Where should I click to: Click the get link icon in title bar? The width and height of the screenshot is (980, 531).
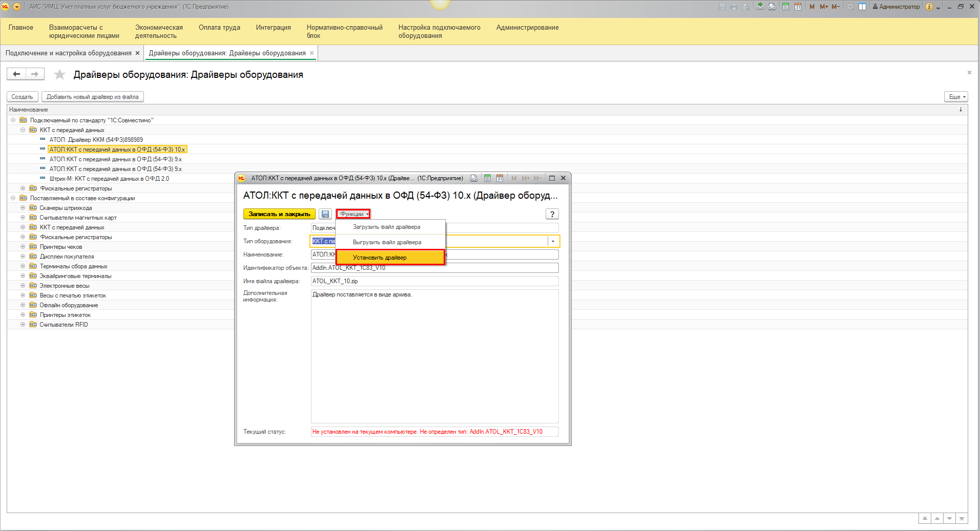click(760, 7)
